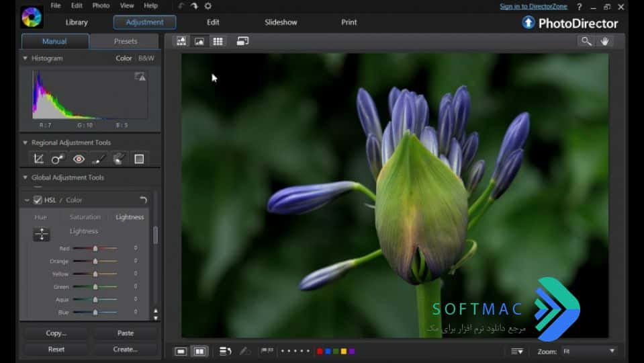
Task: Open the Help menu
Action: [150, 6]
